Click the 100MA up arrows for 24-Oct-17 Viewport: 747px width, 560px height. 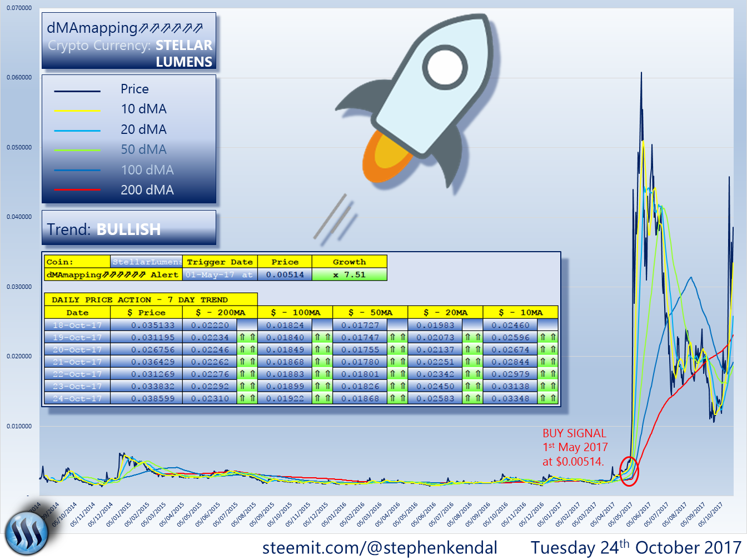pyautogui.click(x=322, y=398)
